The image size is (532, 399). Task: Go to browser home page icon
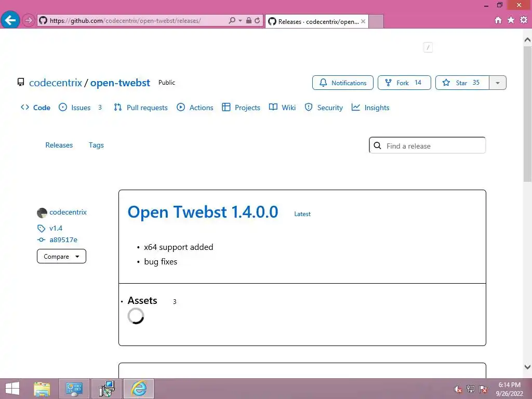coord(498,20)
